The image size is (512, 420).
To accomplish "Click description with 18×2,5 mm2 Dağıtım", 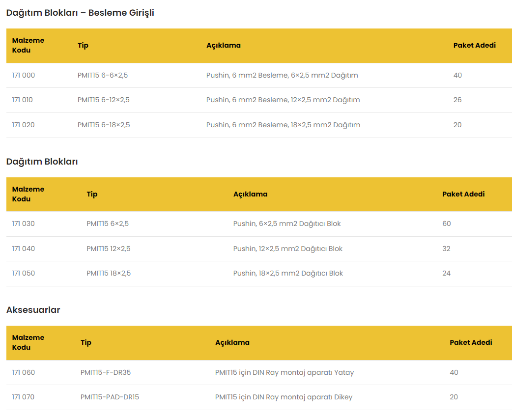I will point(283,125).
